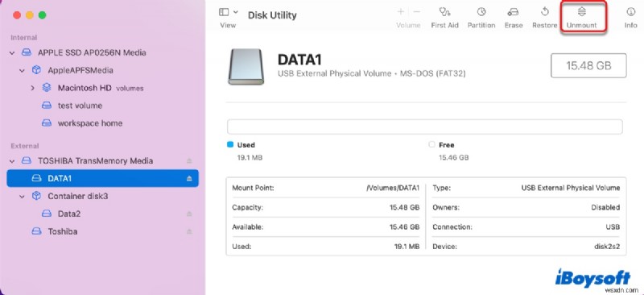644x295 pixels.
Task: Click the APPLE SSD drive icon
Action: click(27, 52)
